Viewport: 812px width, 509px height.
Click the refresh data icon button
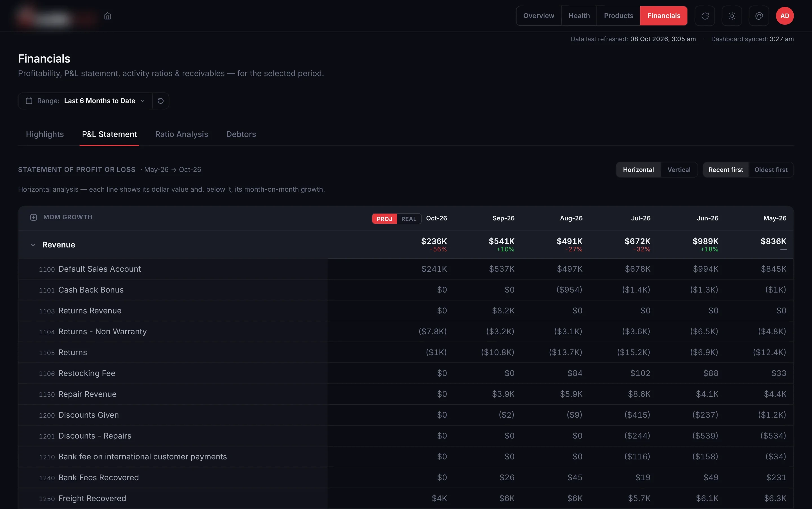pos(705,16)
